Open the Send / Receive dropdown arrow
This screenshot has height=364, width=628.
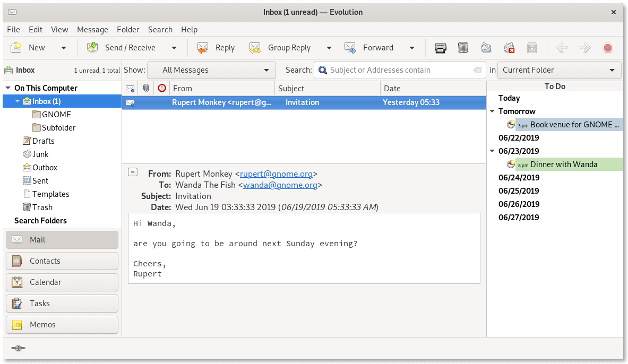[x=174, y=48]
